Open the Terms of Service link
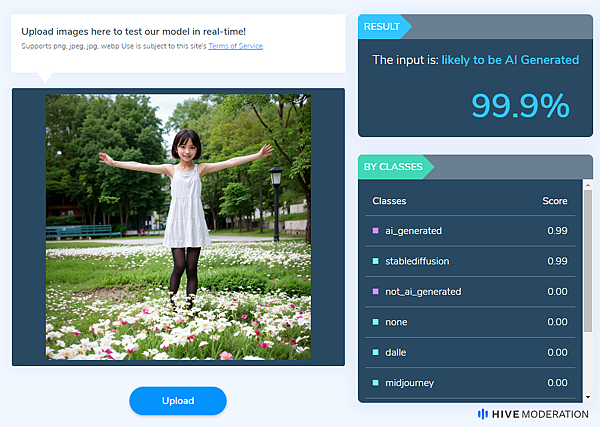The height and width of the screenshot is (427, 600). [x=236, y=46]
